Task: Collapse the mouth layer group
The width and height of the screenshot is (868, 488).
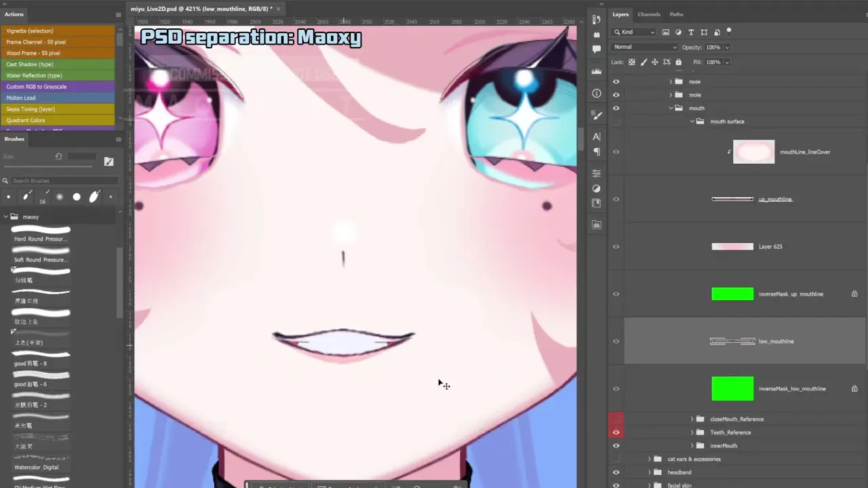Action: tap(671, 108)
